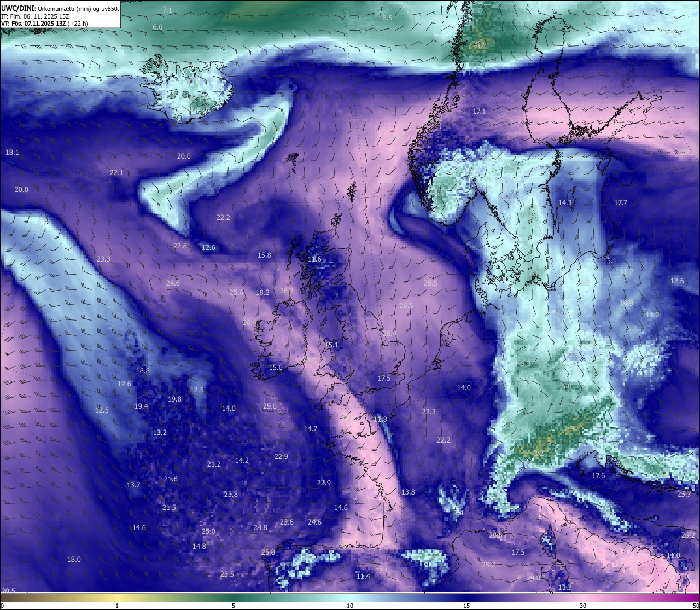Select the 20.5 value label
700x610 pixels.
pyautogui.click(x=8, y=591)
